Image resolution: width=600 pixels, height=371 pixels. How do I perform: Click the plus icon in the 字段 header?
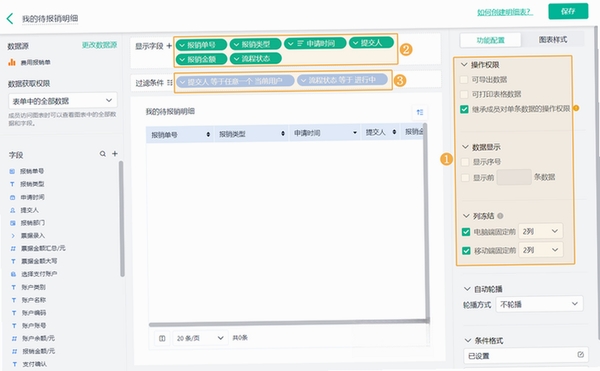tap(114, 153)
